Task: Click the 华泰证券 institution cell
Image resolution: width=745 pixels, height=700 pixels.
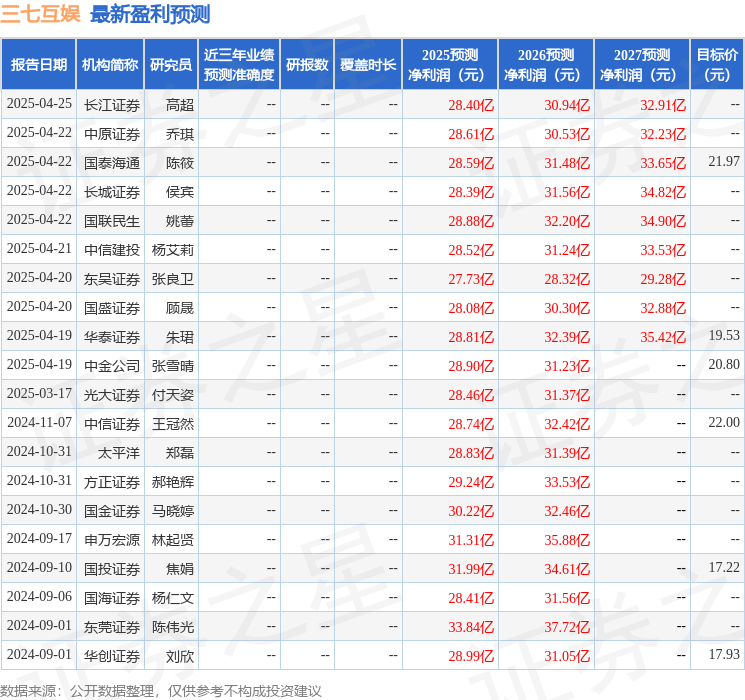Action: 112,337
